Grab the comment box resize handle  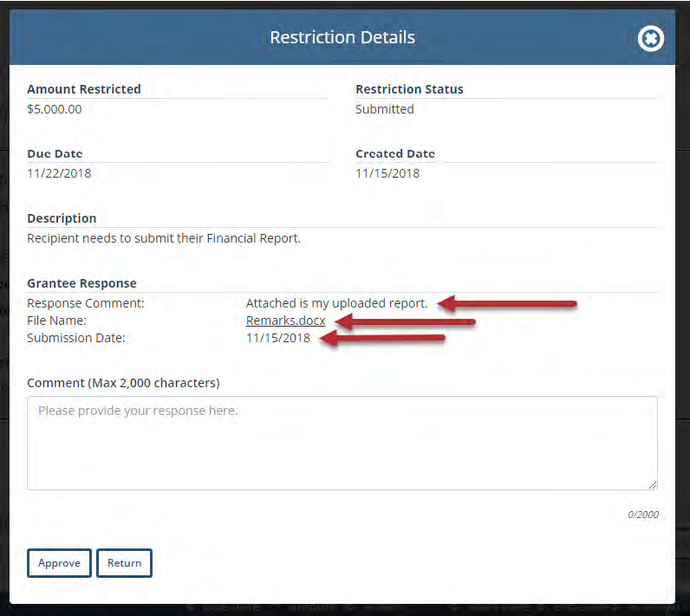[x=652, y=484]
